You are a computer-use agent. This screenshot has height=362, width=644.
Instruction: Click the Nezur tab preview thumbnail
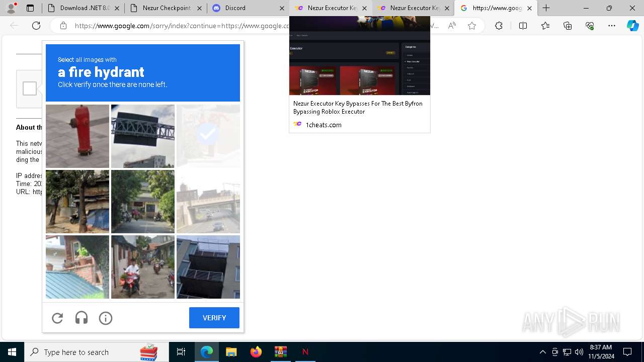coord(360,55)
